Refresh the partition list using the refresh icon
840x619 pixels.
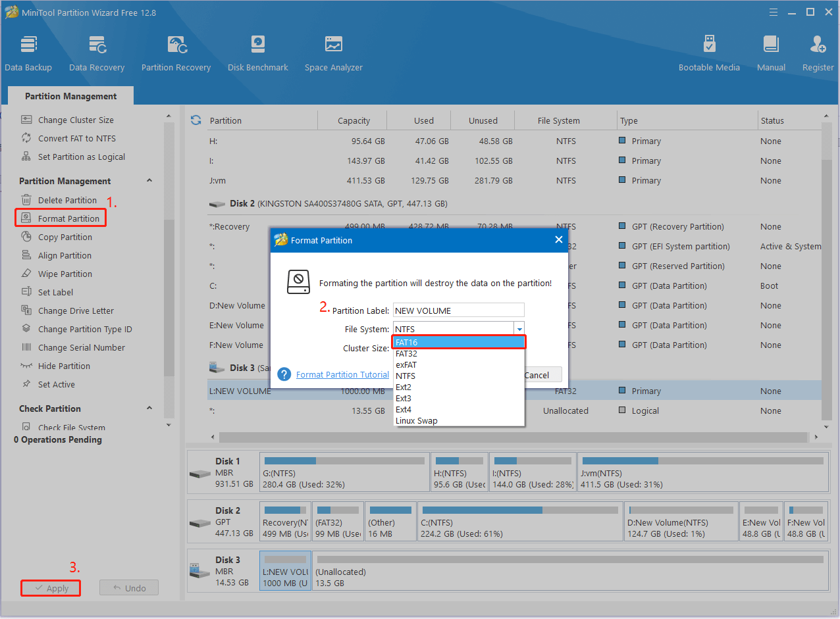(196, 120)
